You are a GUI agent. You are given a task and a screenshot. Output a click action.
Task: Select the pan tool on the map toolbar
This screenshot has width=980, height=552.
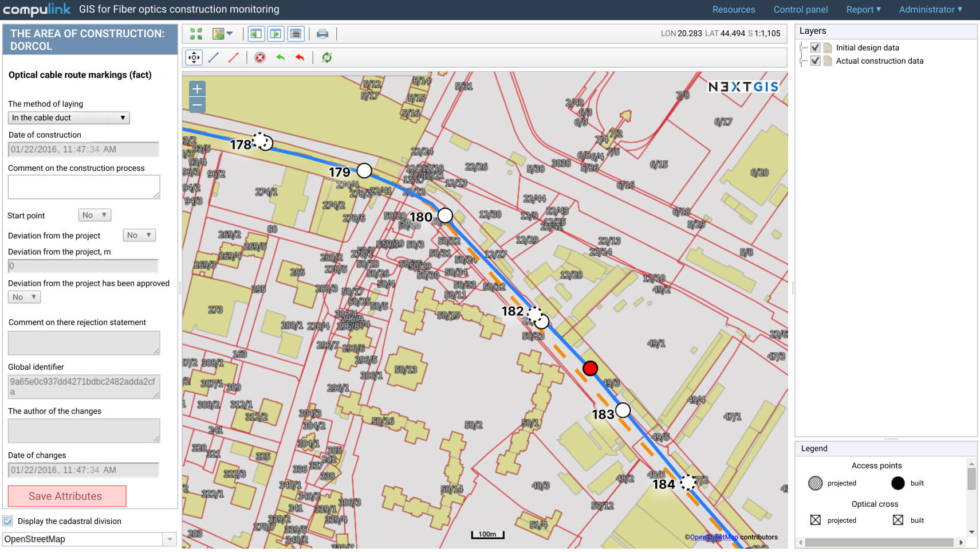click(194, 57)
